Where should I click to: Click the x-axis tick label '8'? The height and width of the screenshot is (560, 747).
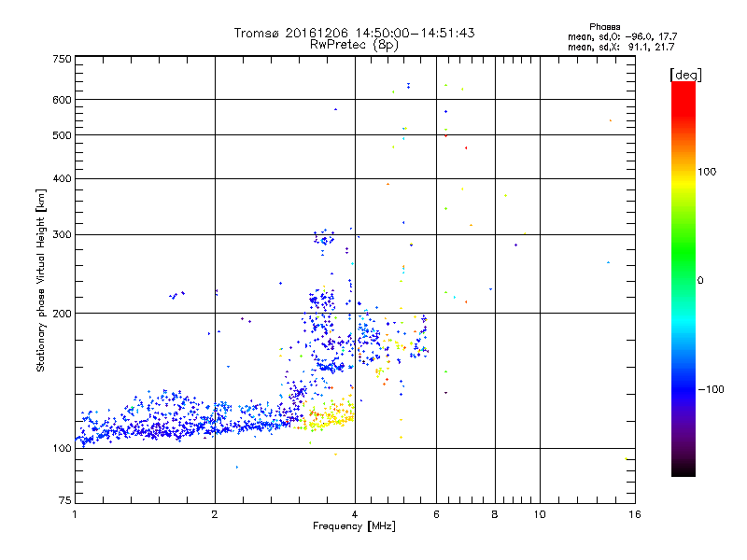click(x=495, y=515)
